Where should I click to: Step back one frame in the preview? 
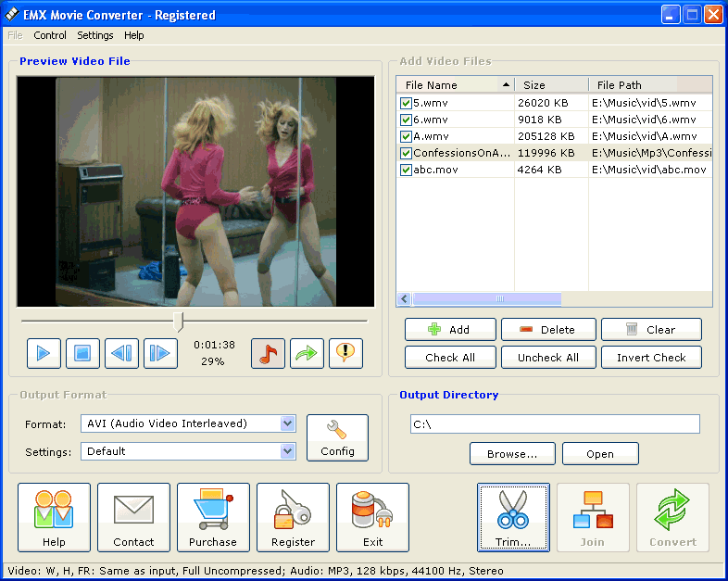click(x=121, y=353)
